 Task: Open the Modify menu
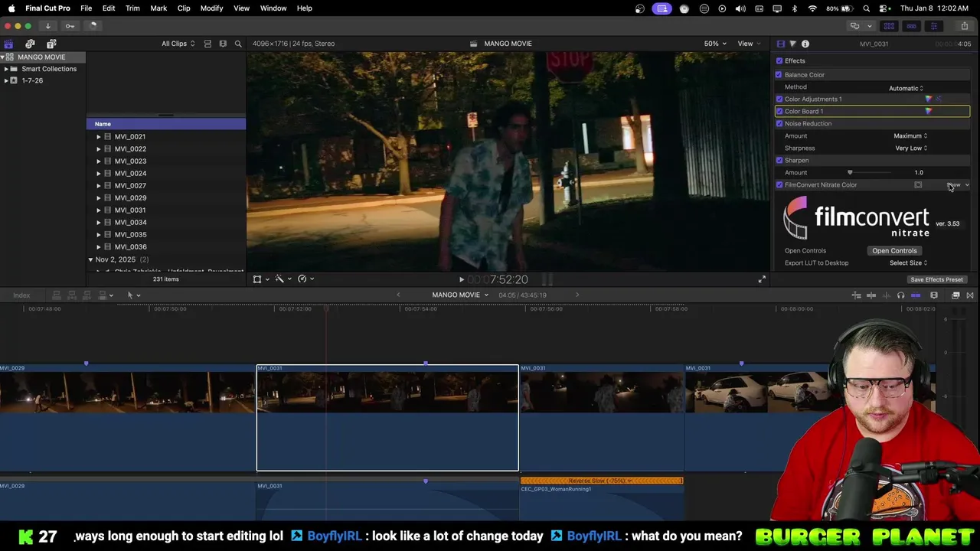211,8
